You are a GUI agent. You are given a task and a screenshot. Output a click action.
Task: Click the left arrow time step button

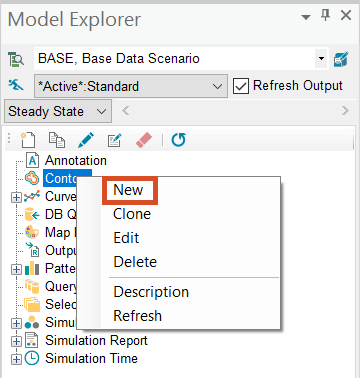pos(126,111)
